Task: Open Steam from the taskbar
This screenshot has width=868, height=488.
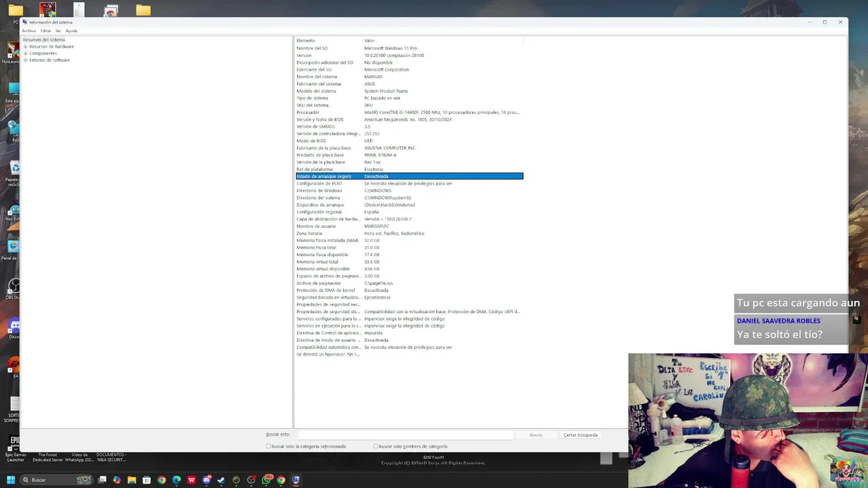Action: click(x=221, y=480)
